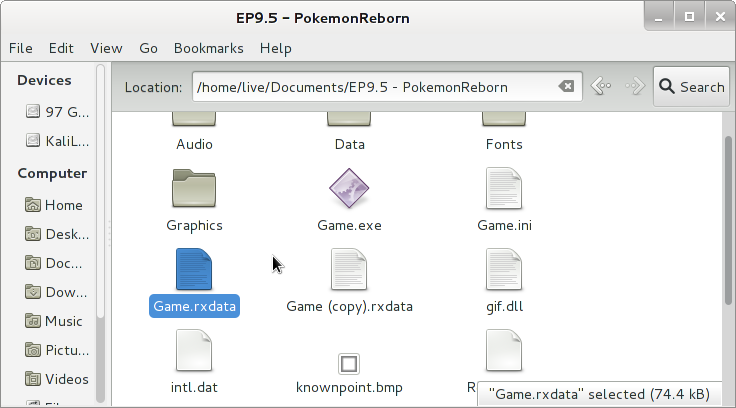Open the Help menu

point(275,48)
